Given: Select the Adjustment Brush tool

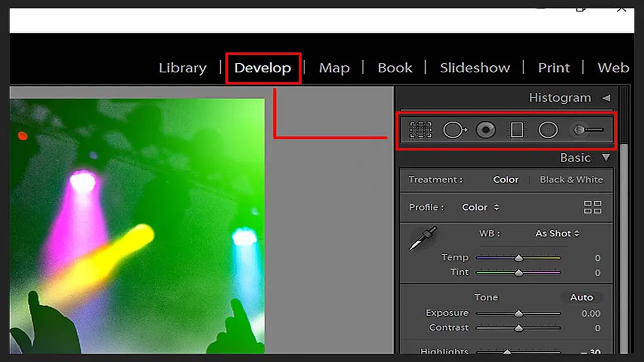Looking at the screenshot, I should tap(588, 130).
